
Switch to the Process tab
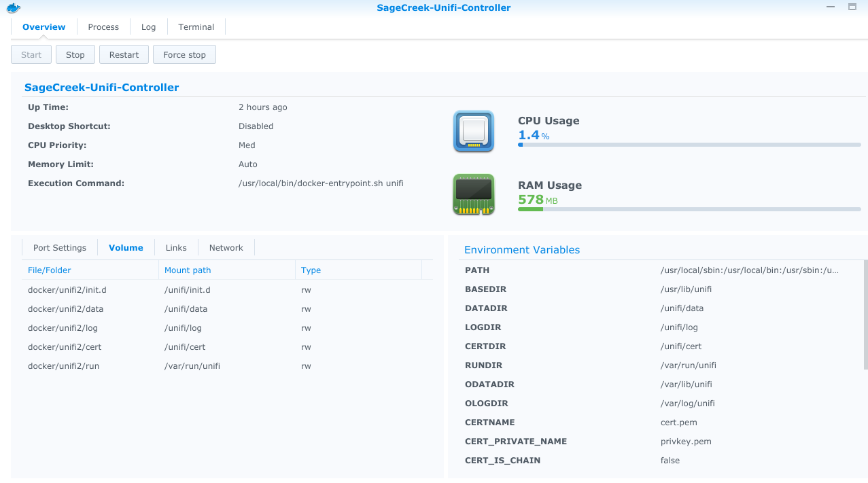(x=103, y=26)
